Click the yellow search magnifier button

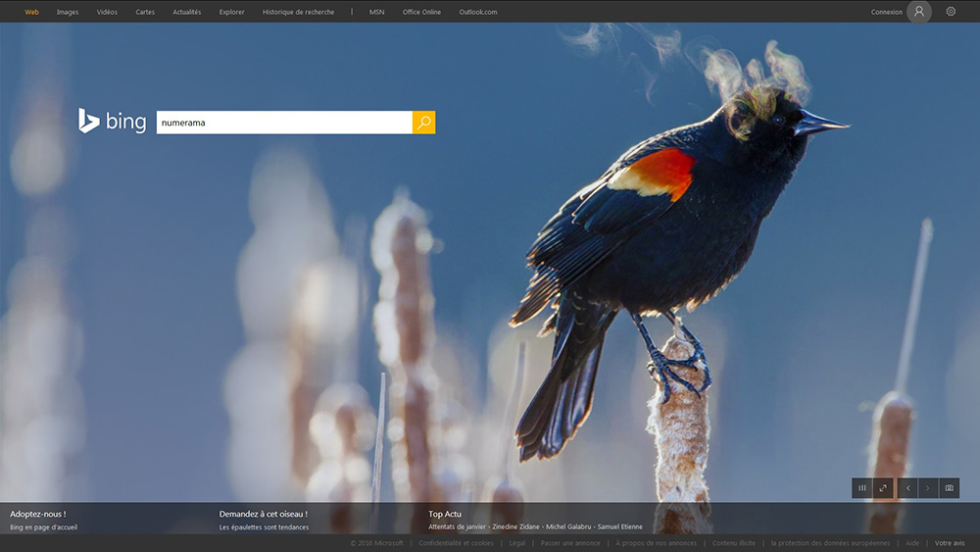(x=423, y=123)
